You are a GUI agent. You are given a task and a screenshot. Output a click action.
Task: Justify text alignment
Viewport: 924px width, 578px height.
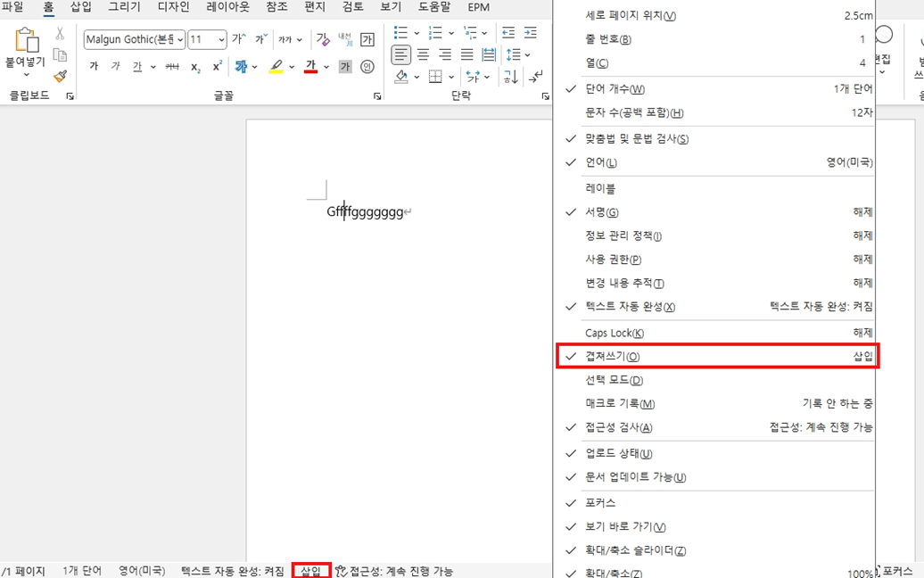coord(466,54)
